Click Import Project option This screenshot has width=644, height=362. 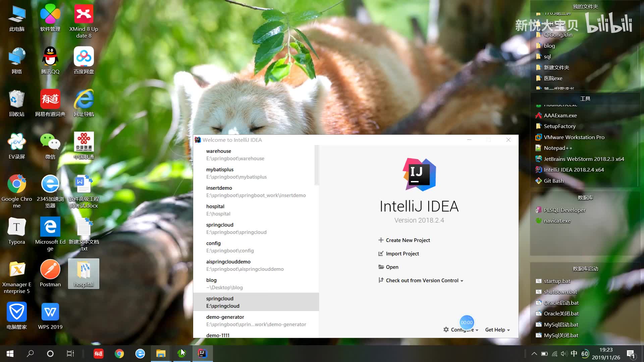(x=402, y=253)
